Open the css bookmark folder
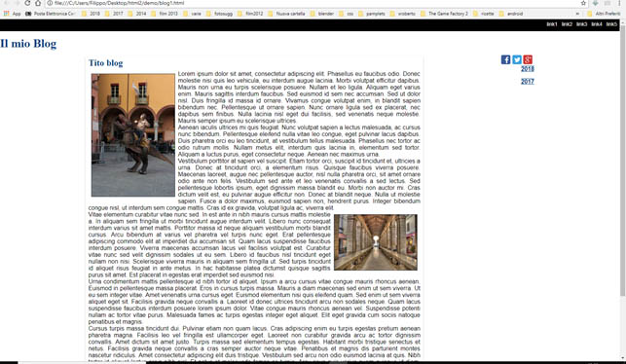Screen dimensions: 626x364 347,14
